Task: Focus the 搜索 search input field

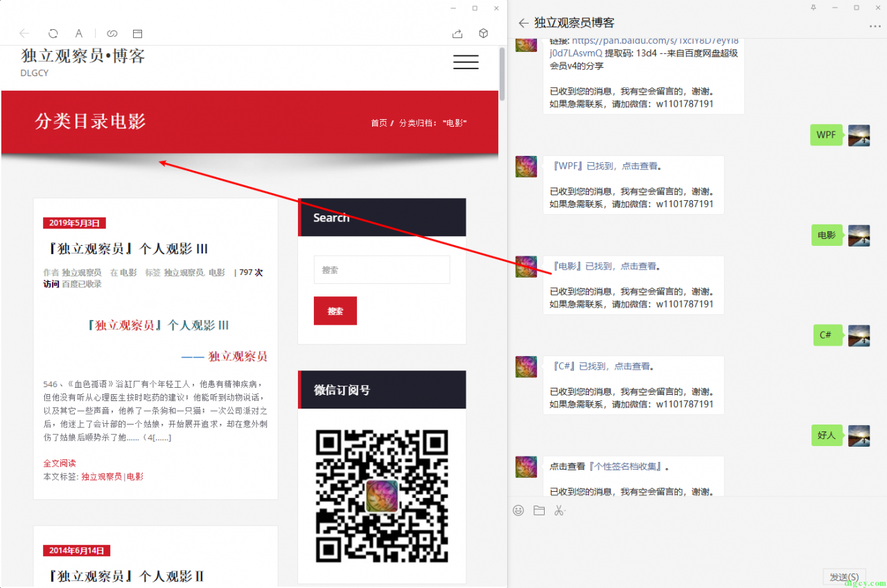Action: tap(382, 270)
